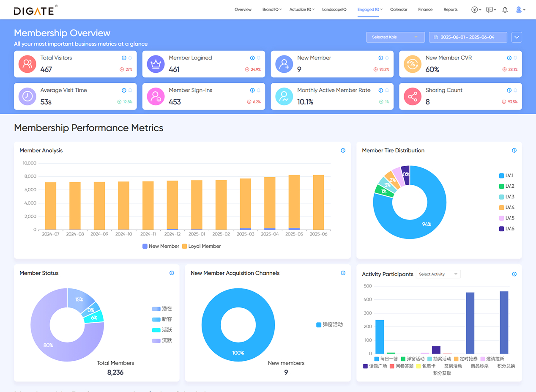Click the LV.4 orange legend swatch
This screenshot has height=392, width=536.
501,208
